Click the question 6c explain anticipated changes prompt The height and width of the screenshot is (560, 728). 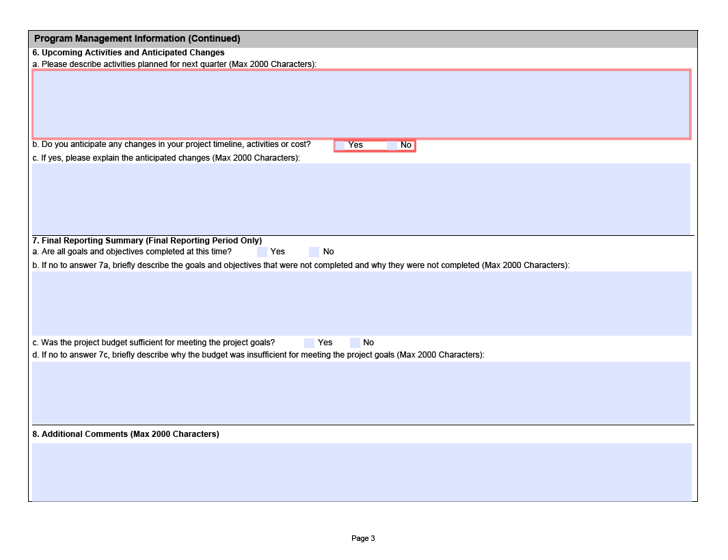[166, 158]
